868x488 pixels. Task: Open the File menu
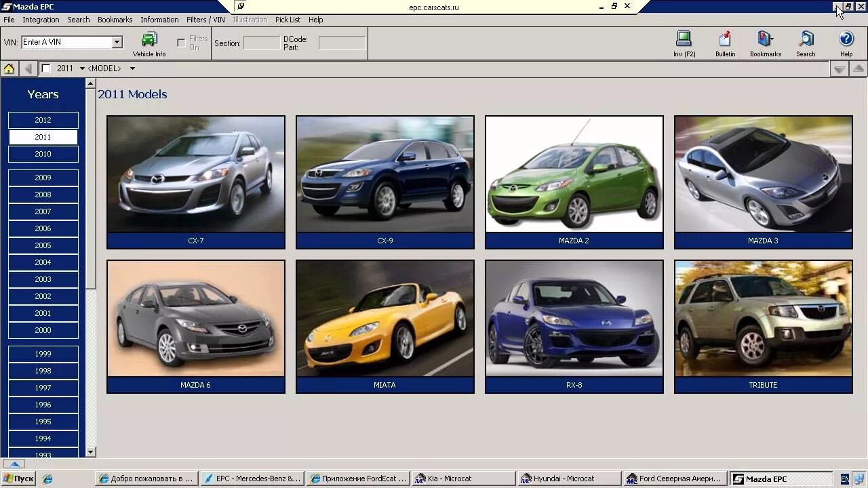coord(9,20)
